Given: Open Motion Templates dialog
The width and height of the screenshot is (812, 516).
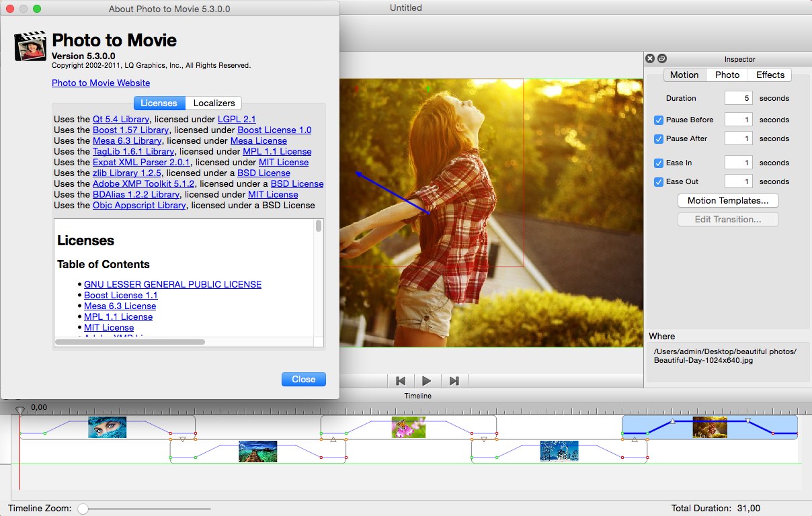Looking at the screenshot, I should click(x=728, y=200).
